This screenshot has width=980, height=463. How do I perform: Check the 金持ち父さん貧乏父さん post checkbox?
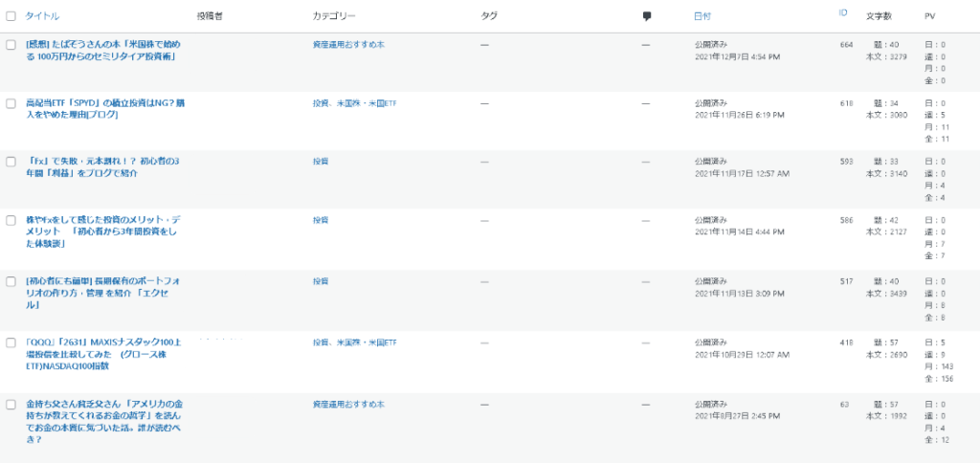click(11, 405)
